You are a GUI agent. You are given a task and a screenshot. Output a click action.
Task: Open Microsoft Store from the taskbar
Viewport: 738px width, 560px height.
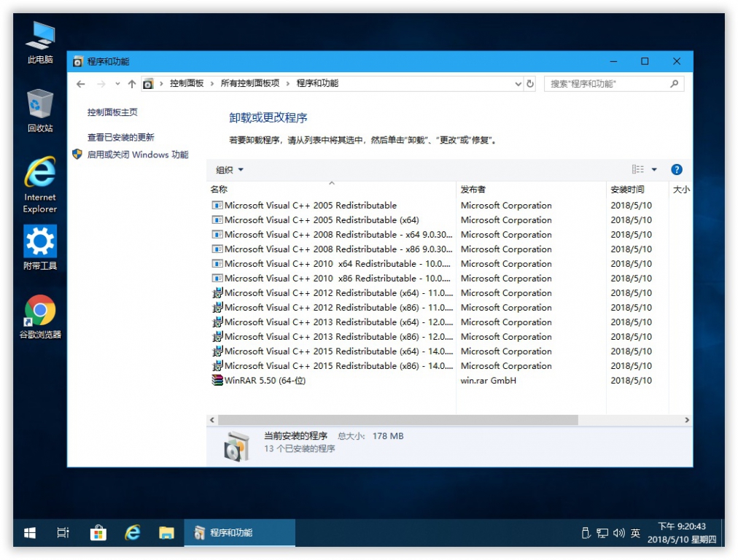point(98,533)
